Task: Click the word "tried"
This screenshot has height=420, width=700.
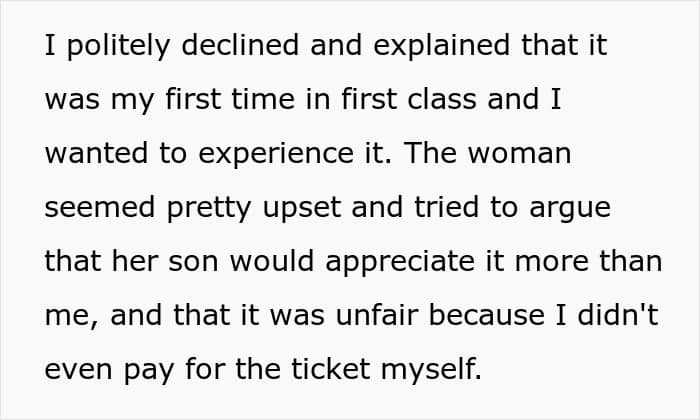Action: (x=446, y=207)
